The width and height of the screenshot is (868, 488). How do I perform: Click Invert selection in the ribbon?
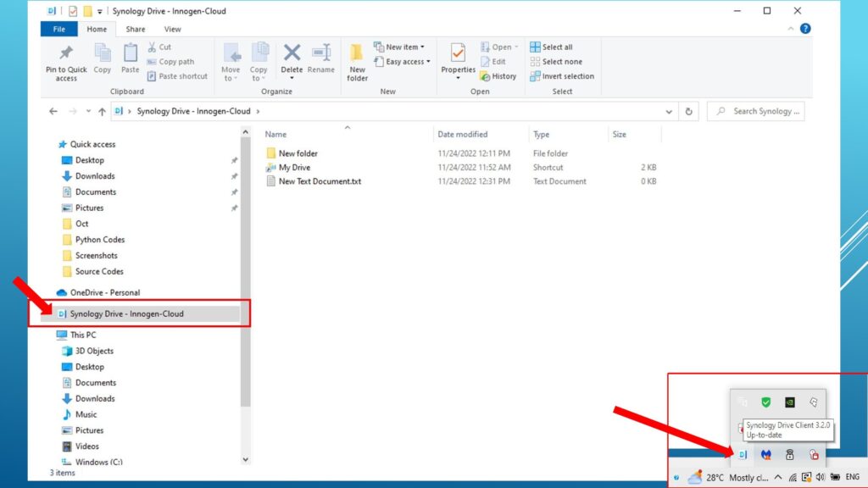(x=562, y=76)
